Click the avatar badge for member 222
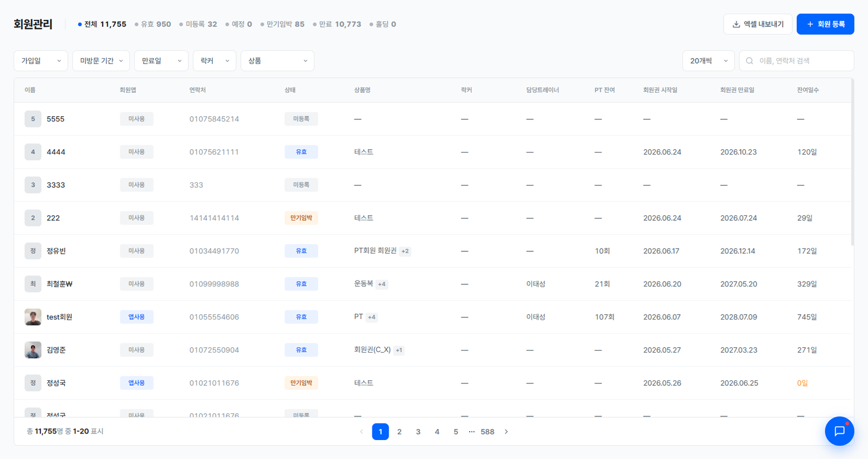This screenshot has height=459, width=868. [33, 218]
